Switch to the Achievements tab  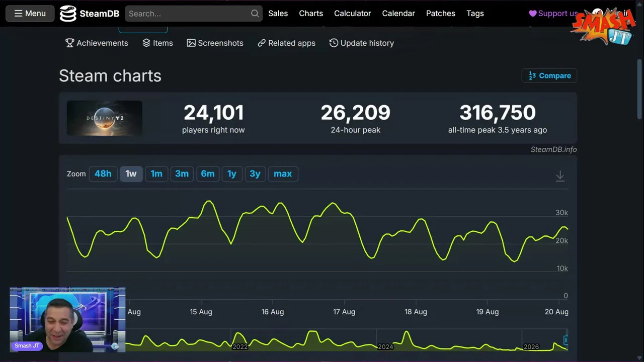tap(97, 43)
